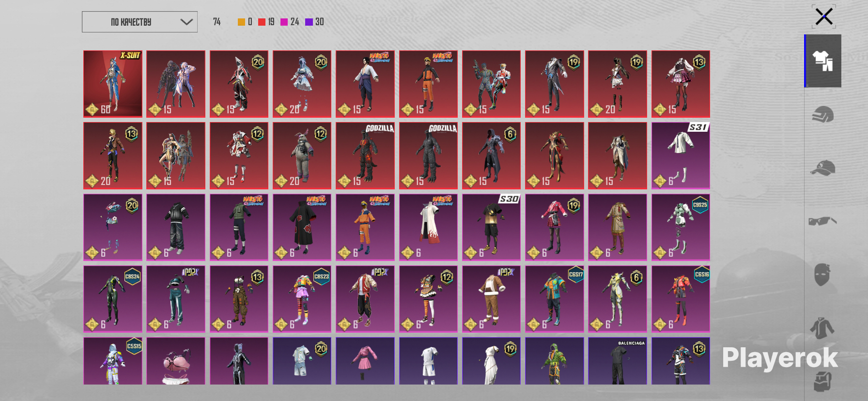Select the level 20 white hood outfit worth 15
Image resolution: width=868 pixels, height=401 pixels.
[239, 84]
